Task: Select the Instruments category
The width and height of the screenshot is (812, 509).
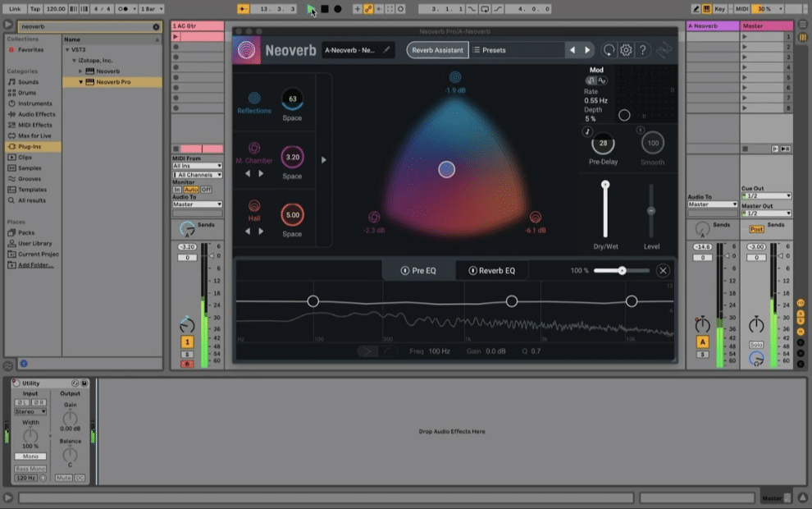Action: click(34, 103)
